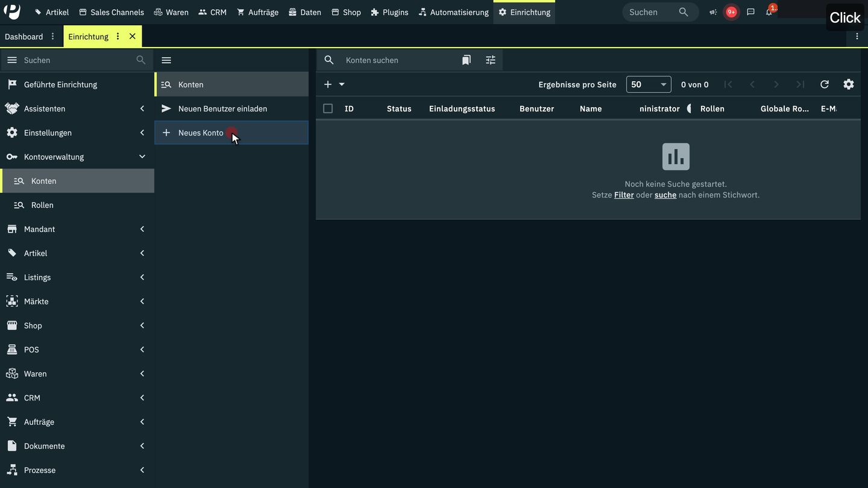Open the Automatisierung top menu

pos(453,12)
